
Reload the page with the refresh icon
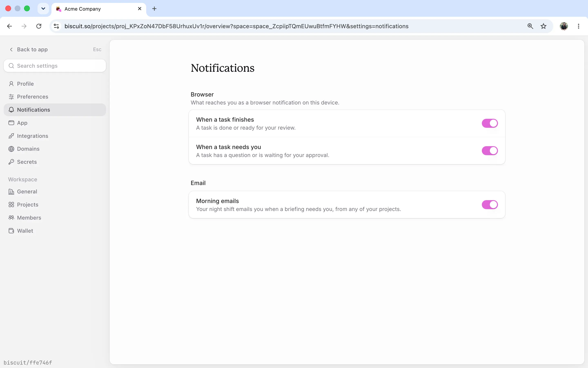pos(39,26)
